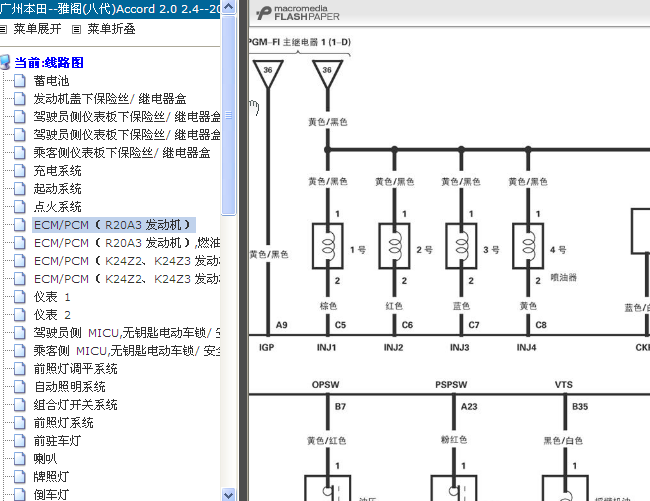This screenshot has width=650, height=501.
Task: Click page icon beside 起动系统
Action: 19,189
